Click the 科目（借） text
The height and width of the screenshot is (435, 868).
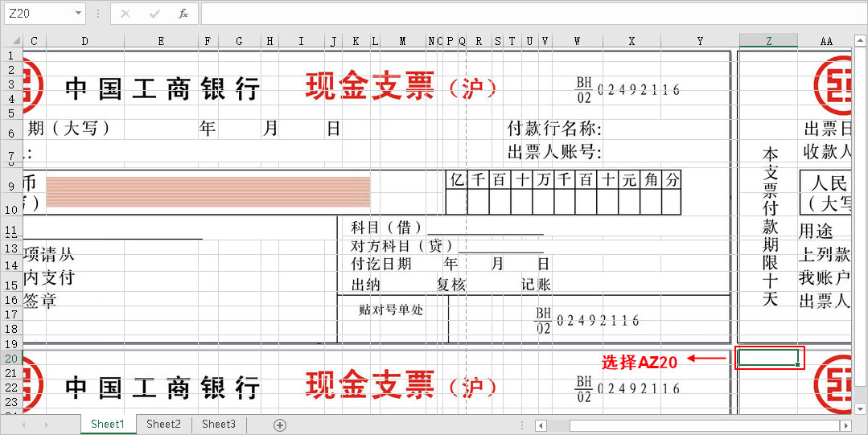pos(387,228)
